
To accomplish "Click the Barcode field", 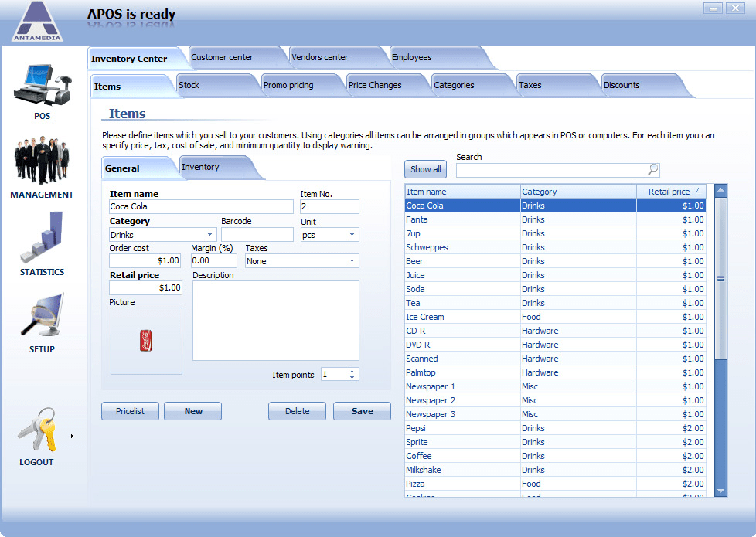I will coord(257,235).
